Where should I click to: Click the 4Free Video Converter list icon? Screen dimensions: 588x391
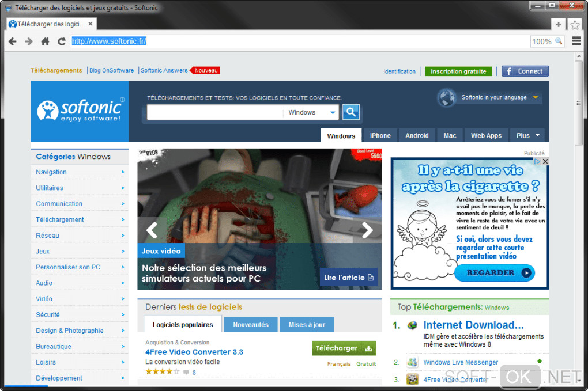tap(413, 379)
